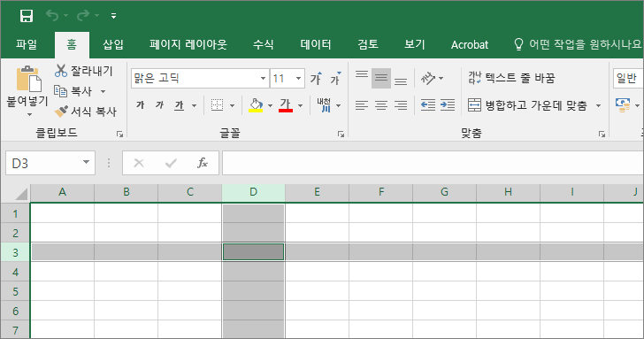Open the 데이터 ribbon tab
This screenshot has width=644, height=339.
point(316,44)
